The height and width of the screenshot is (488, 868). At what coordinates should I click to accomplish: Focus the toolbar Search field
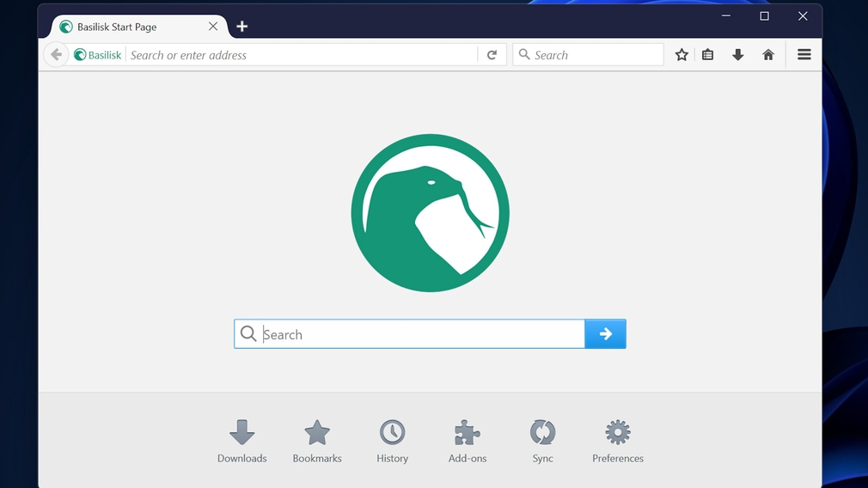click(589, 55)
